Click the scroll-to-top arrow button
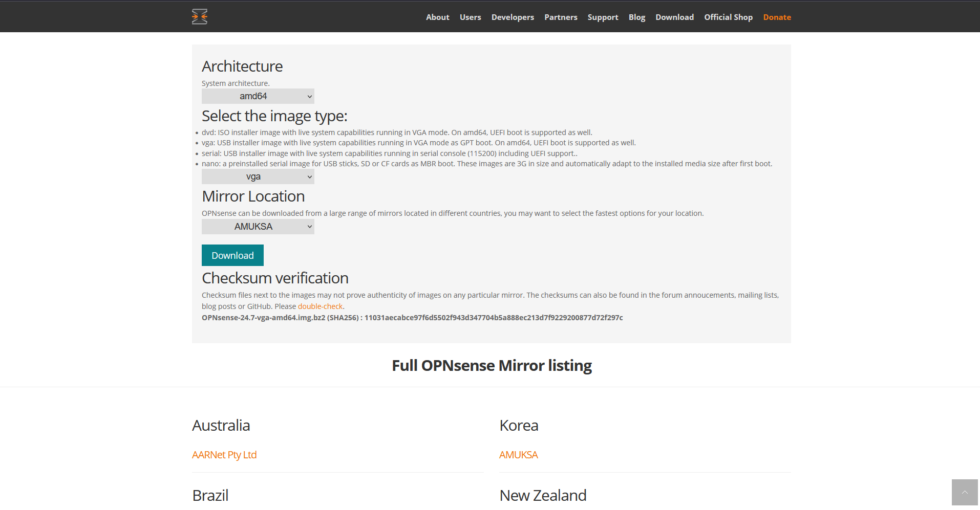The width and height of the screenshot is (980, 510). (965, 492)
